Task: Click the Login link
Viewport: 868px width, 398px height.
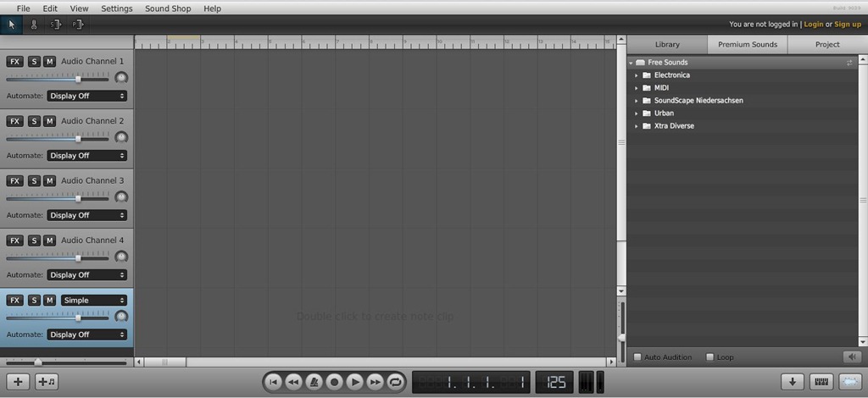Action: pyautogui.click(x=813, y=25)
